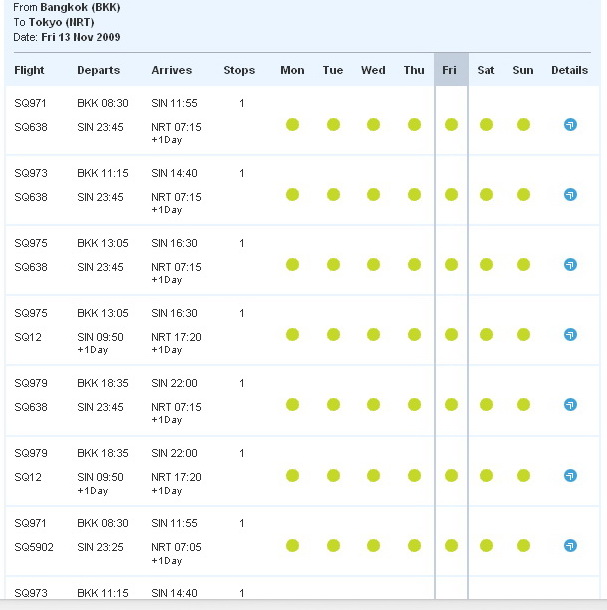Click Saturday availability dot for SQ973 / SQ638

(486, 195)
